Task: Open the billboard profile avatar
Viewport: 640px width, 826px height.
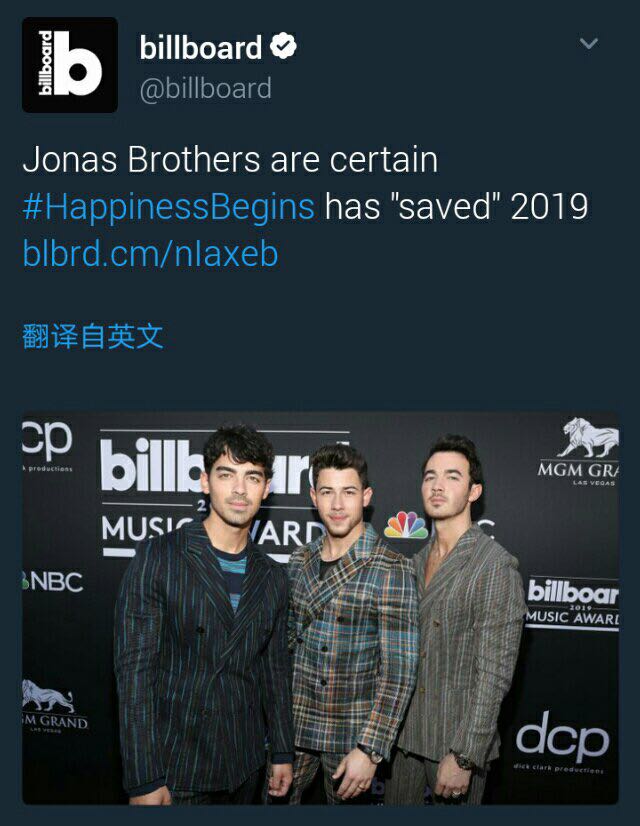Action: point(70,65)
